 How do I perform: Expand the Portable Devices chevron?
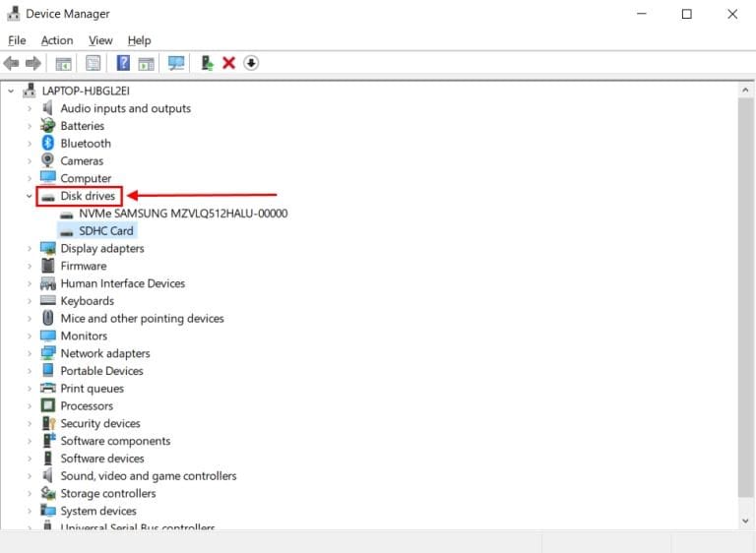30,371
